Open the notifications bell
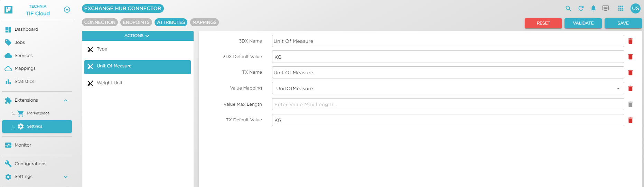644x187 pixels. 593,8
